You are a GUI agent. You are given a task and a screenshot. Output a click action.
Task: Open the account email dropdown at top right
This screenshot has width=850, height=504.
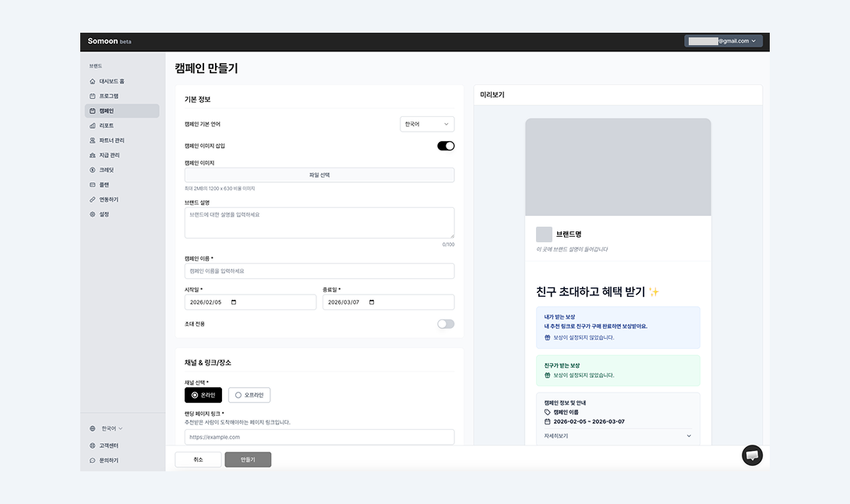(x=723, y=41)
